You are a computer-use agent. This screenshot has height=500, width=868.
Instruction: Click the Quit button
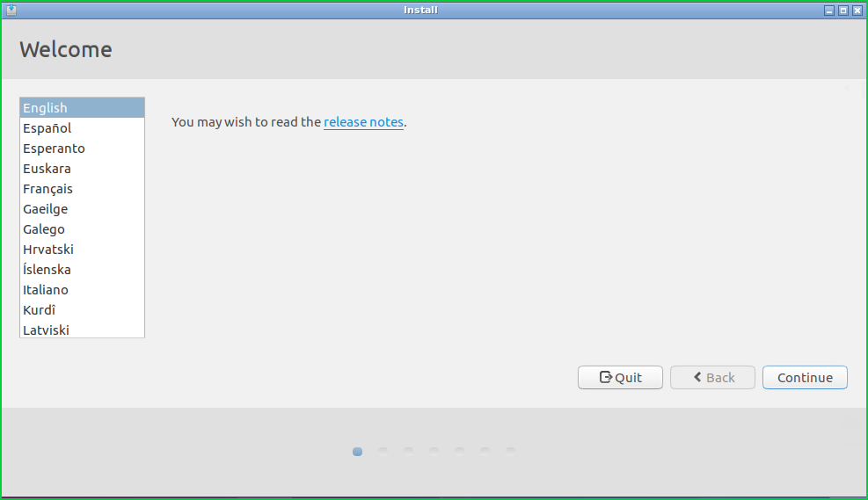620,377
